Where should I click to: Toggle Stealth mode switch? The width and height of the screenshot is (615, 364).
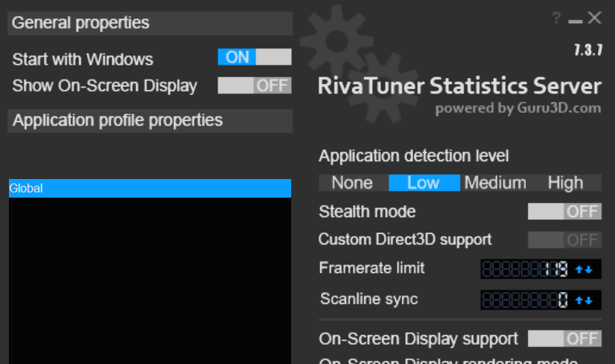click(x=564, y=212)
